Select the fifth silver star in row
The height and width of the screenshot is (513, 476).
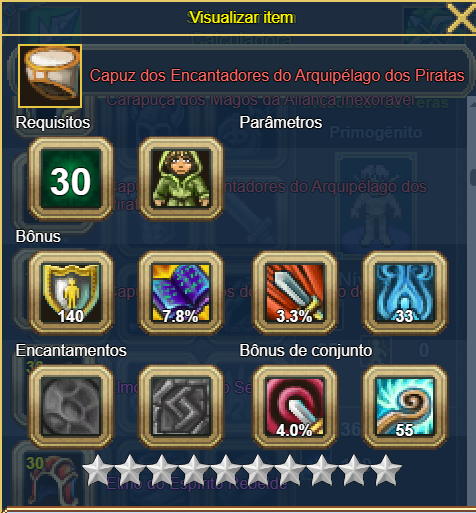click(226, 470)
